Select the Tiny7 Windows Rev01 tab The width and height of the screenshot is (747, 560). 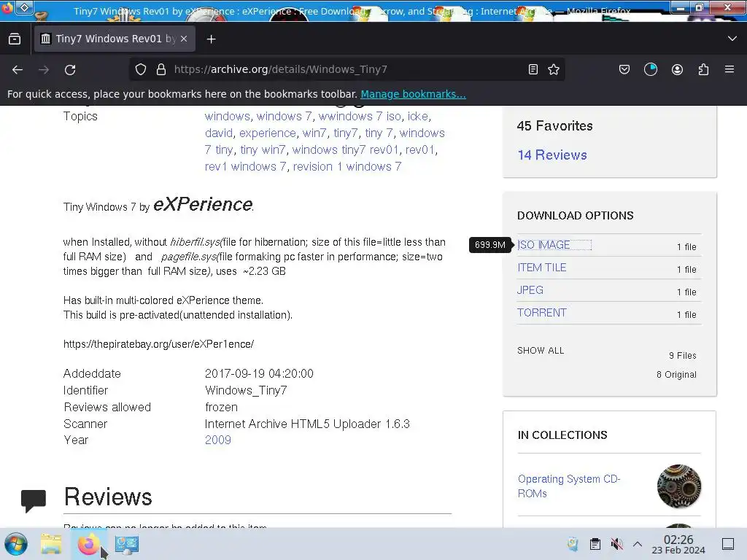click(115, 39)
